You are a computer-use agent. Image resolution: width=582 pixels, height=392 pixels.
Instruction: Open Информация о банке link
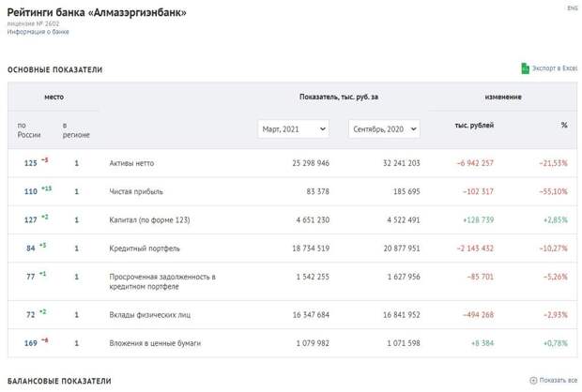(38, 32)
